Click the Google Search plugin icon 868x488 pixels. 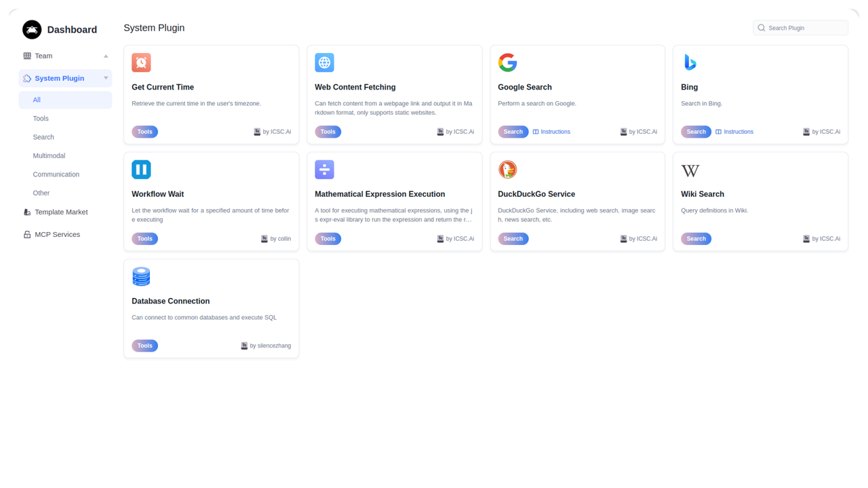tap(507, 62)
